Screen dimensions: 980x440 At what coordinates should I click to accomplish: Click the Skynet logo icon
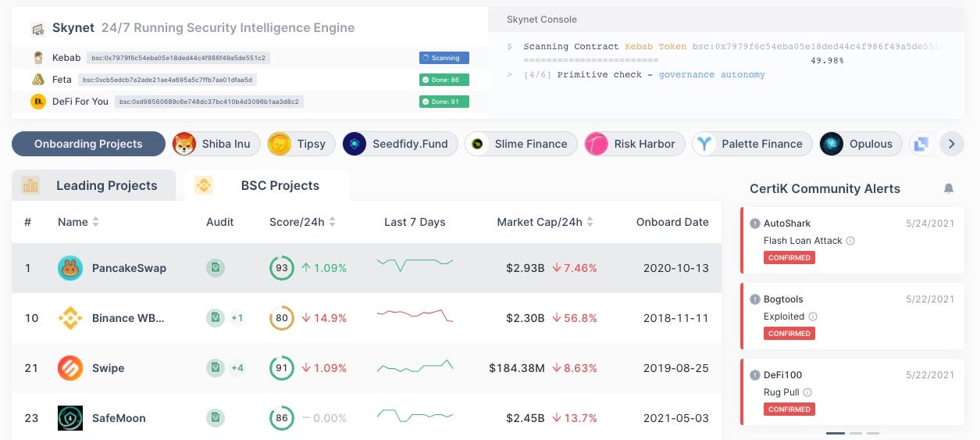point(37,29)
